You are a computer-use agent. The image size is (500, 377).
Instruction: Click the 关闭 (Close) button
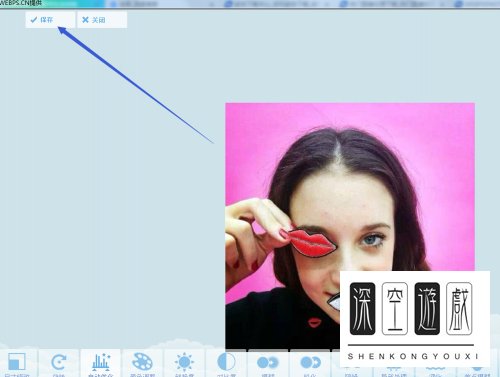tap(102, 20)
